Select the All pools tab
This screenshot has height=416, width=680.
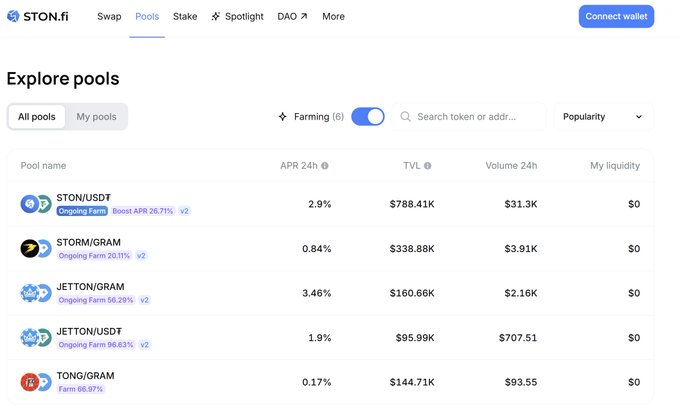click(37, 117)
